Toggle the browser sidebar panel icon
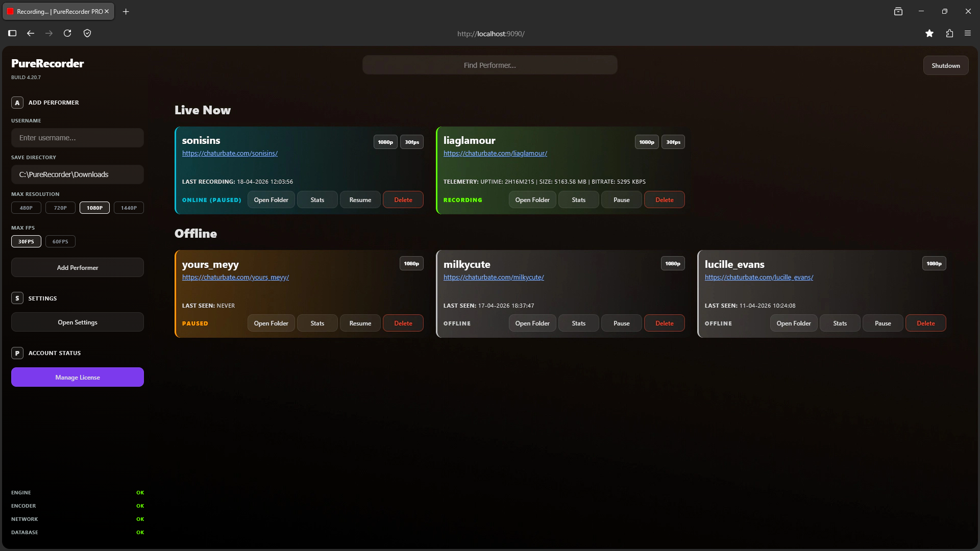Image resolution: width=980 pixels, height=551 pixels. (12, 33)
